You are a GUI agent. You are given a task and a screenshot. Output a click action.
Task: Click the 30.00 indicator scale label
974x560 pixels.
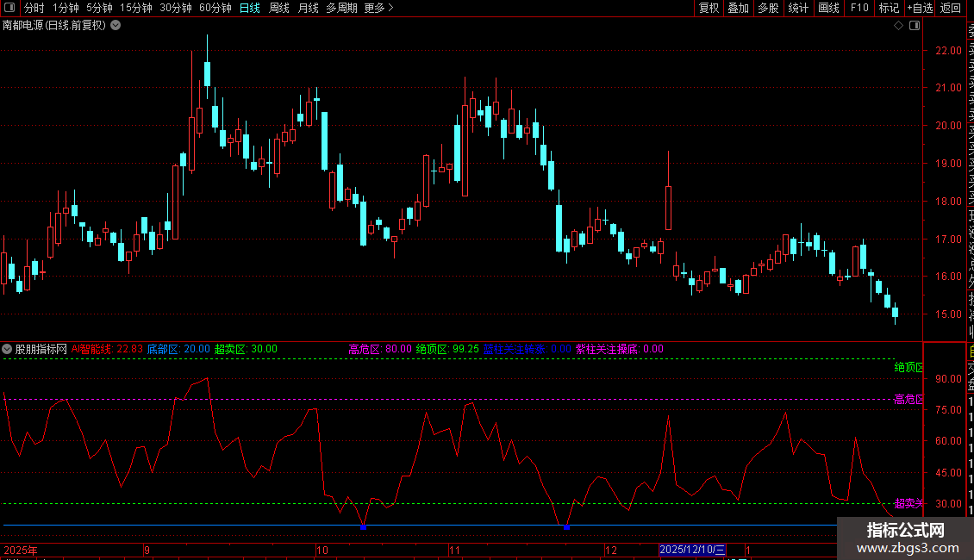pyautogui.click(x=948, y=503)
